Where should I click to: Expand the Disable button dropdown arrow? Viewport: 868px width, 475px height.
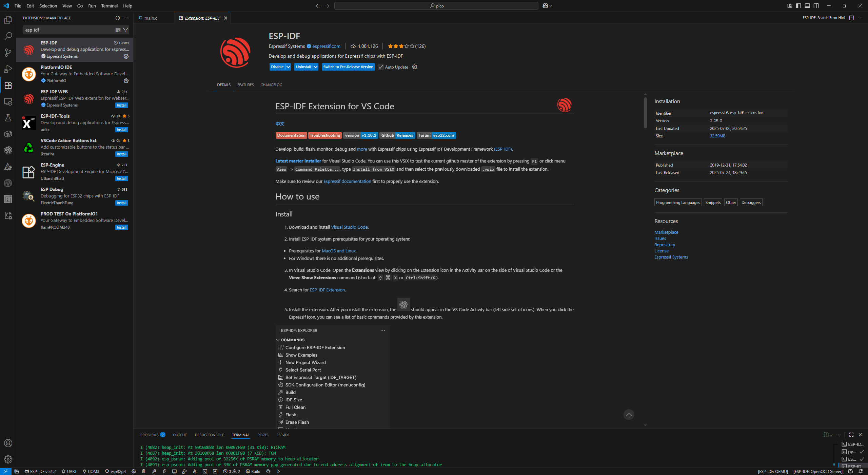pos(288,67)
